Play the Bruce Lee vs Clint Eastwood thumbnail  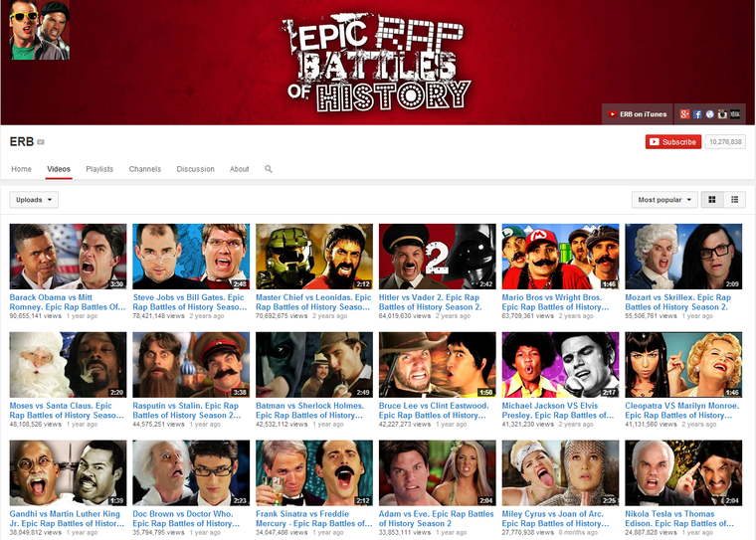[x=438, y=365]
